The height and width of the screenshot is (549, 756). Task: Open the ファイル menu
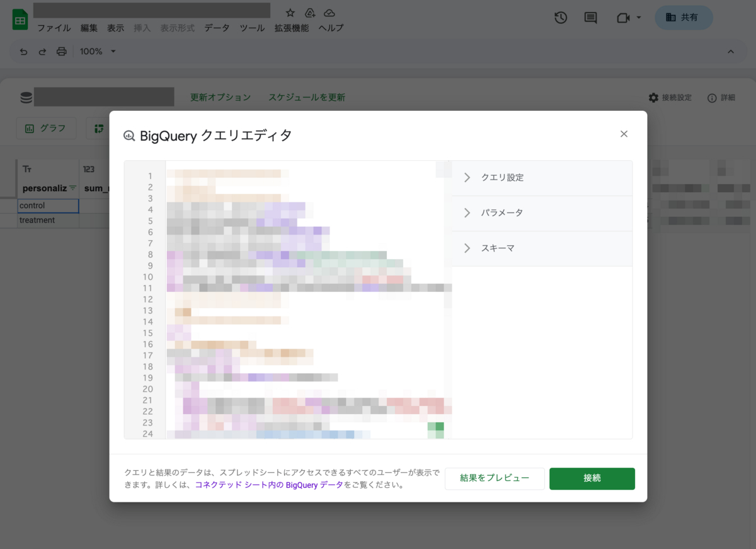(54, 28)
